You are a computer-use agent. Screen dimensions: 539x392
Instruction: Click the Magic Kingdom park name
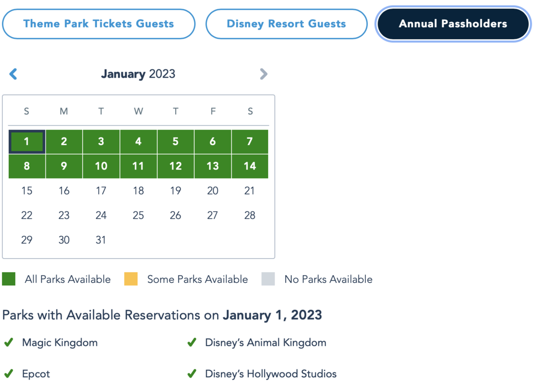[60, 342]
